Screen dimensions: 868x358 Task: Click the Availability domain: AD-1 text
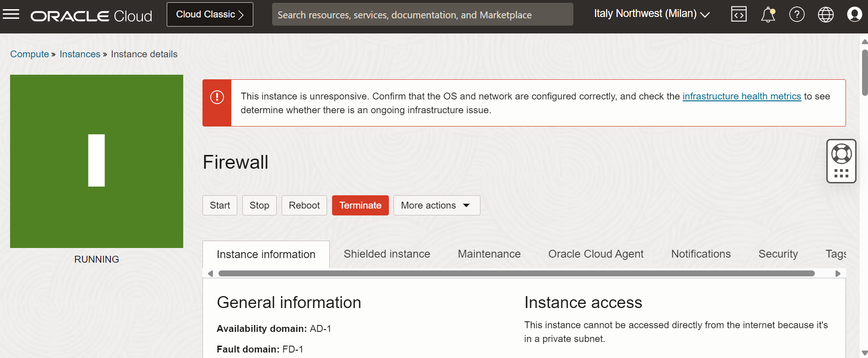tap(274, 329)
